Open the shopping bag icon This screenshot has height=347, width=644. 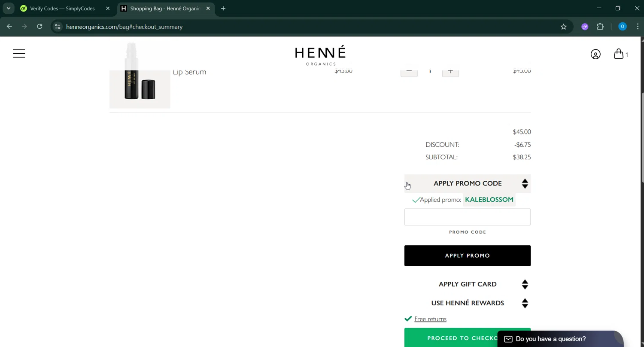tap(619, 54)
